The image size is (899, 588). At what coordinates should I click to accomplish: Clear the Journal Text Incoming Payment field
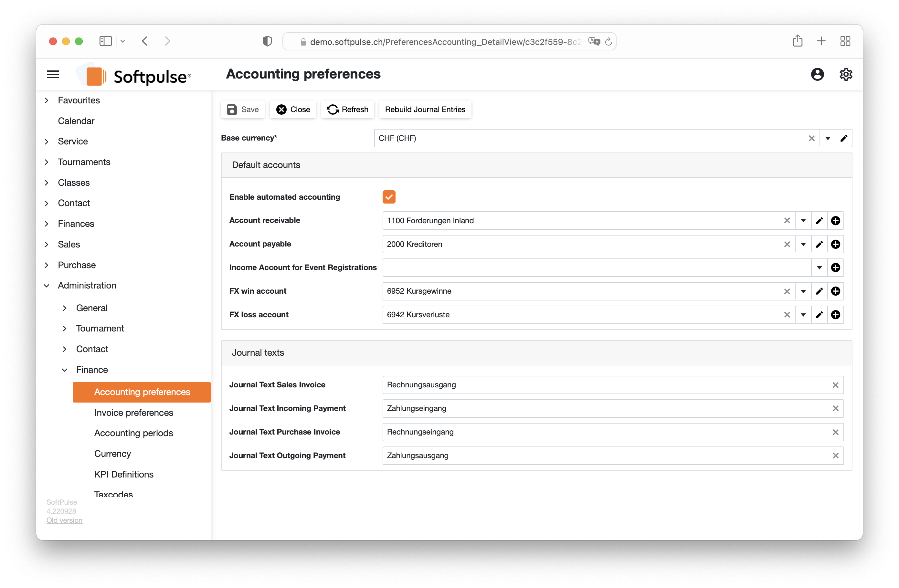[x=835, y=409]
